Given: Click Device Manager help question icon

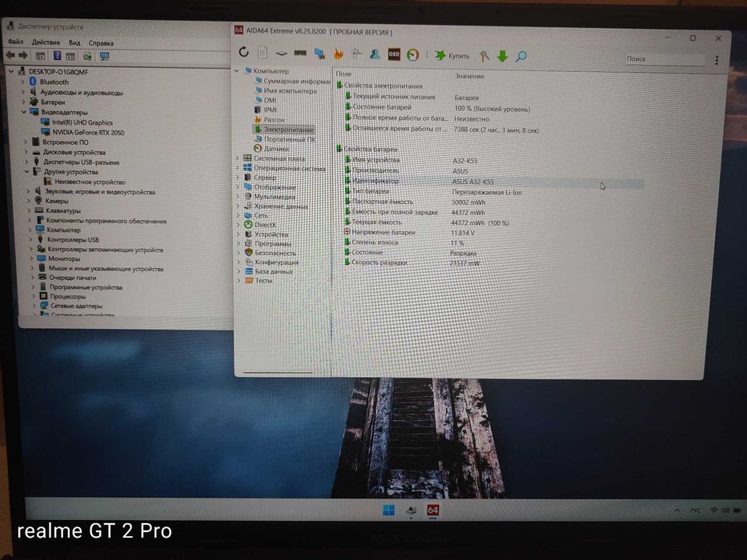Looking at the screenshot, I should [x=57, y=56].
